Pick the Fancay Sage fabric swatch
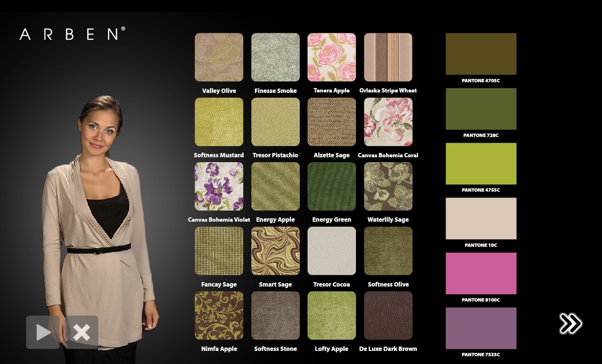Viewport: 602px width, 364px height. pyautogui.click(x=219, y=251)
